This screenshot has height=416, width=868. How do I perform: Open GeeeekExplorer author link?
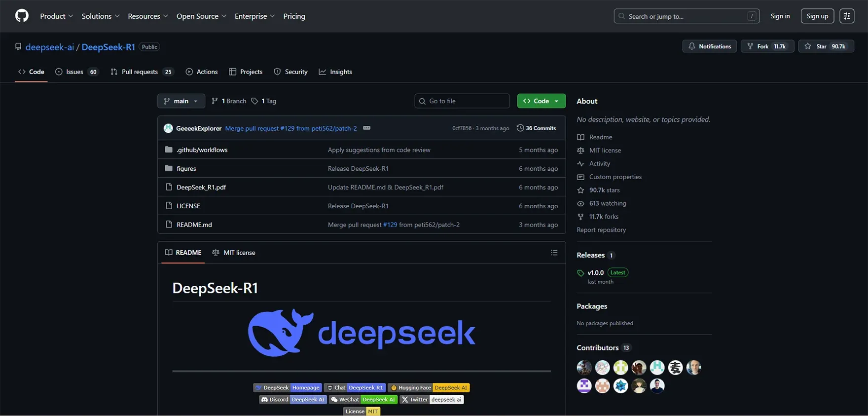[199, 128]
